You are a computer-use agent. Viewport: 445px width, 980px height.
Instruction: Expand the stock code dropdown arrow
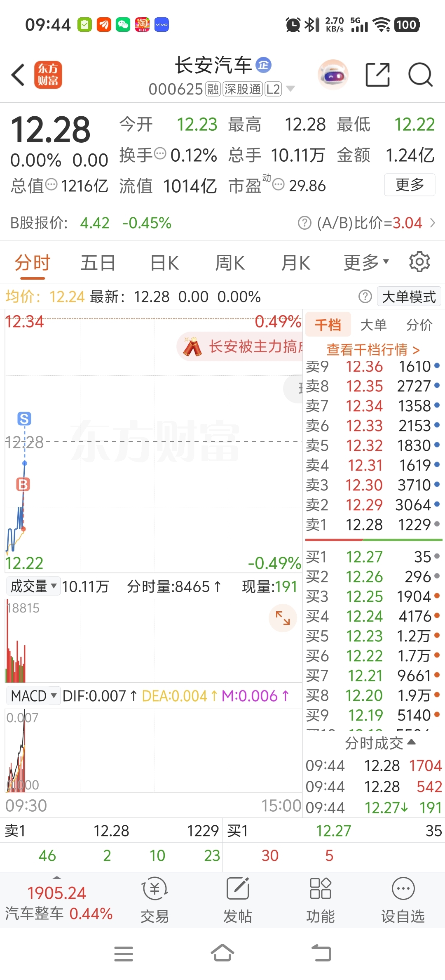[x=290, y=89]
